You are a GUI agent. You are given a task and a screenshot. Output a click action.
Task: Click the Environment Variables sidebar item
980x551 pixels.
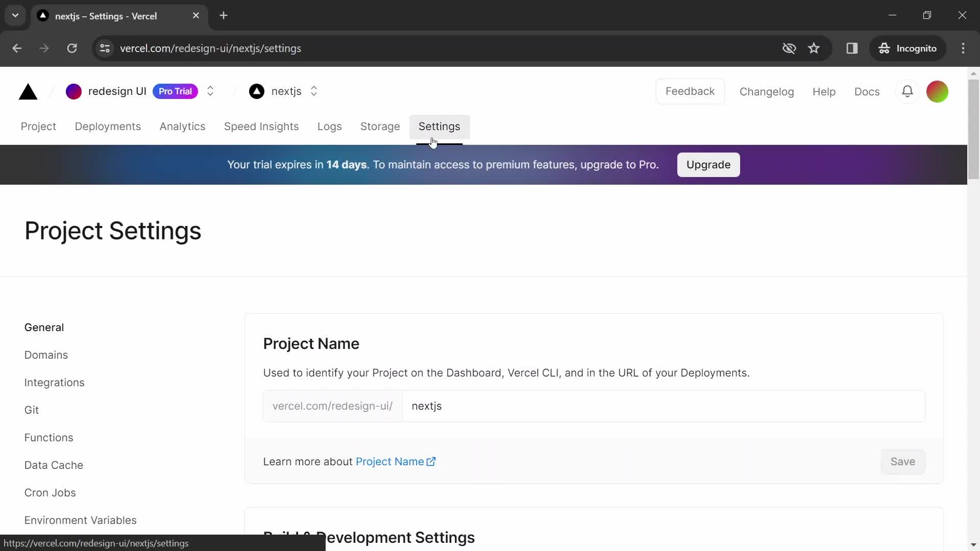81,520
